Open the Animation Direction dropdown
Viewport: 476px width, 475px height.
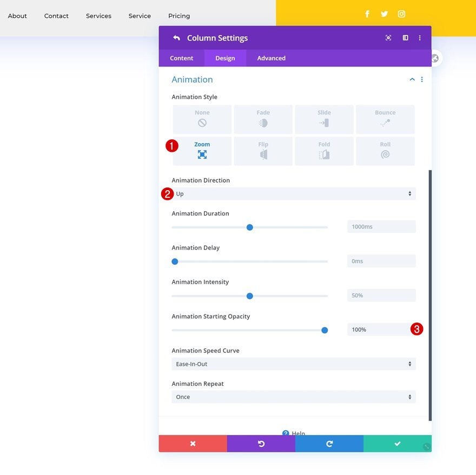point(294,193)
